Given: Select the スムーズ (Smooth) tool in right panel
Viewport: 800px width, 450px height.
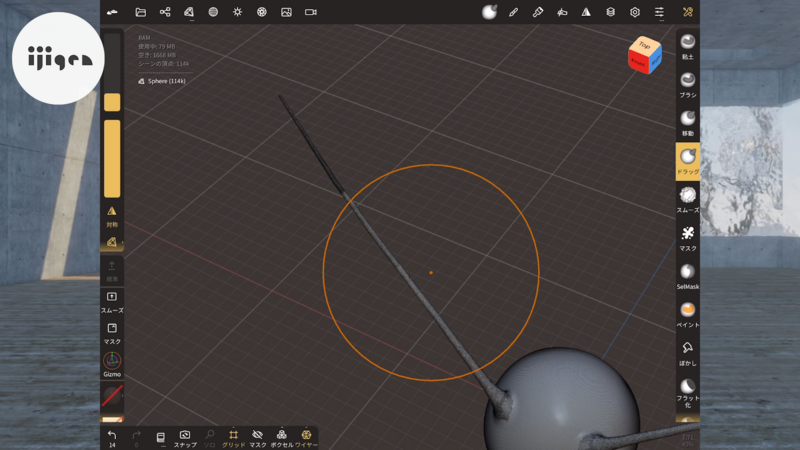Looking at the screenshot, I should click(x=688, y=199).
